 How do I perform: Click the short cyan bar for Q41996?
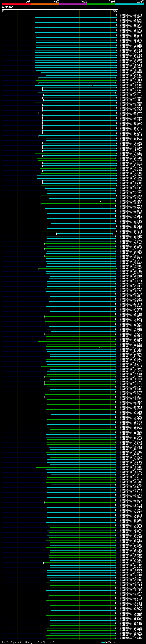coord(85,233)
